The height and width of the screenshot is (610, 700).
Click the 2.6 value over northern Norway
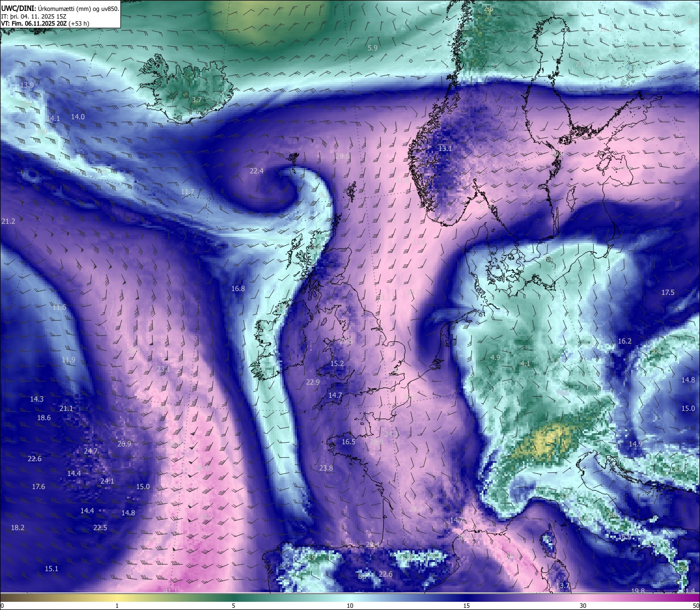pos(488,9)
